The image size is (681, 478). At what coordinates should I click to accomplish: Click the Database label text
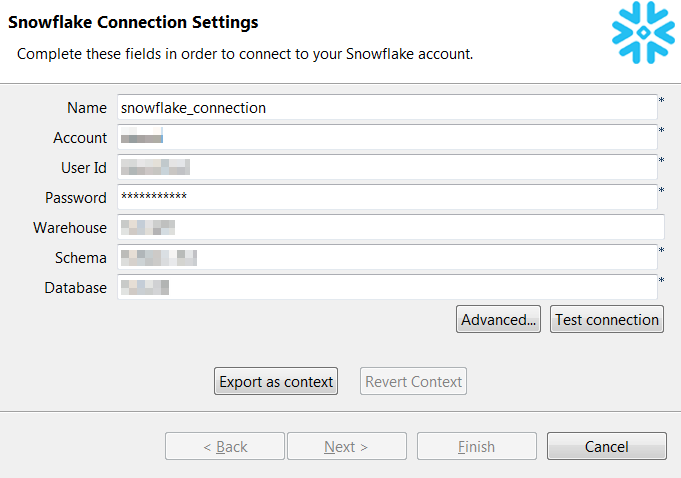click(x=75, y=288)
